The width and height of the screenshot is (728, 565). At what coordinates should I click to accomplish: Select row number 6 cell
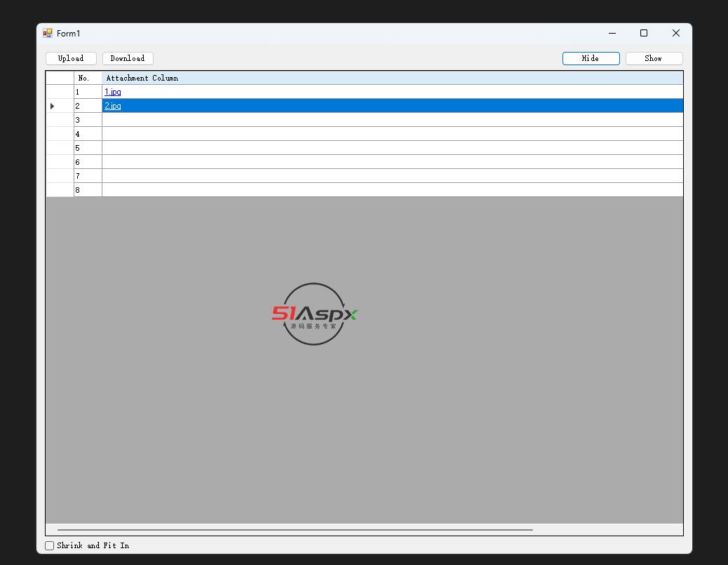(x=88, y=161)
